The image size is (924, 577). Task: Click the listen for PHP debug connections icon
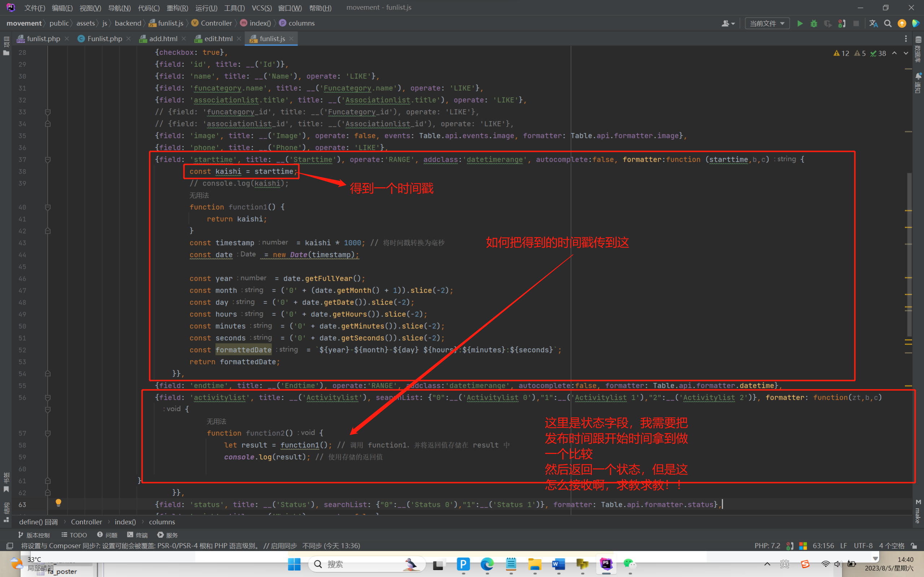pos(842,23)
